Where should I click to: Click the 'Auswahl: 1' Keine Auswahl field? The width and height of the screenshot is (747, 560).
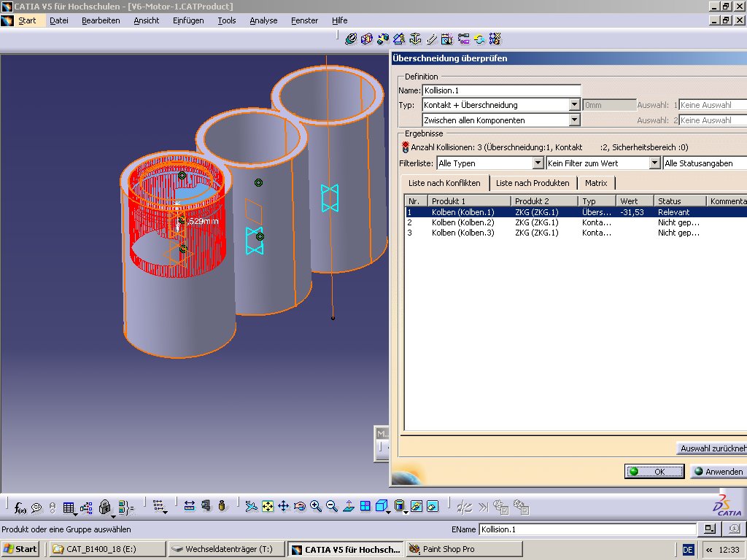pyautogui.click(x=713, y=105)
